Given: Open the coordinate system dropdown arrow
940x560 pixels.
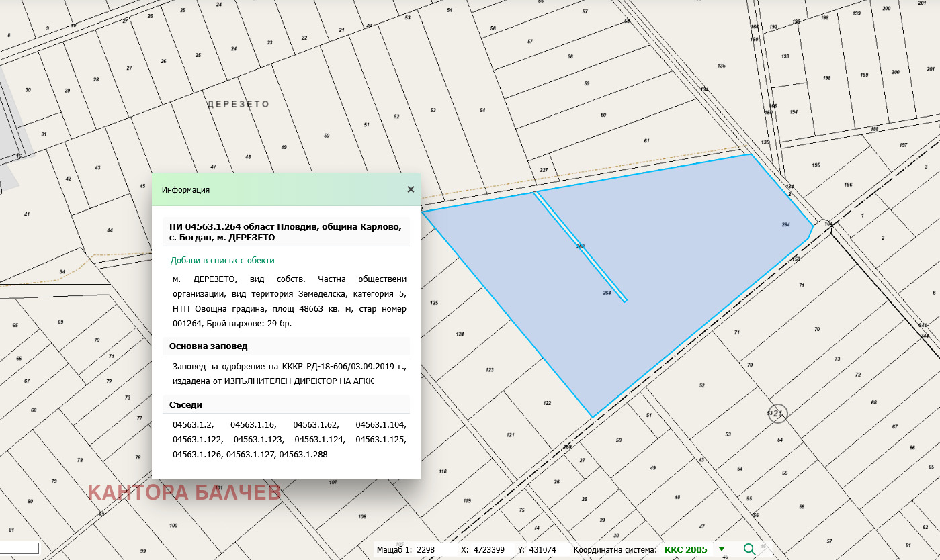Looking at the screenshot, I should [722, 549].
